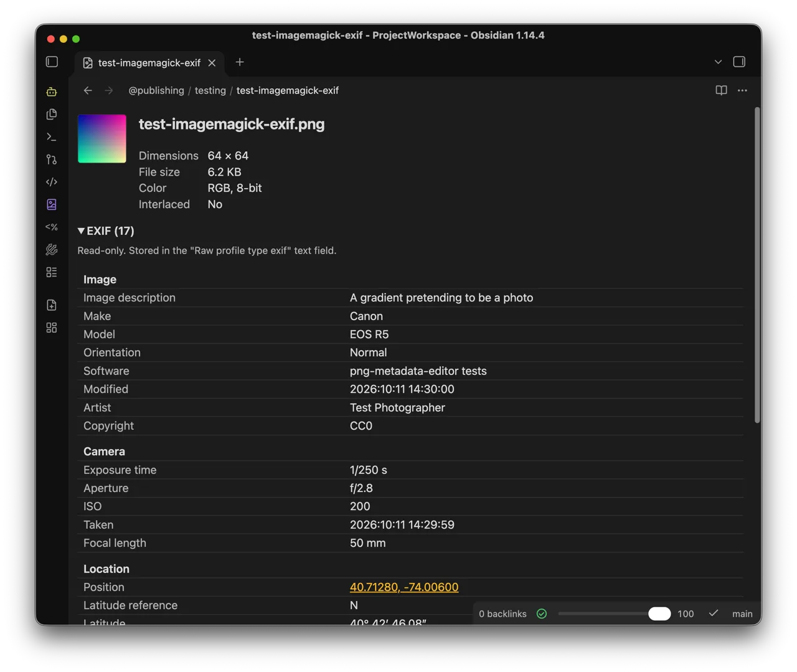Click the '1/250 s' exposure time value

pos(369,470)
